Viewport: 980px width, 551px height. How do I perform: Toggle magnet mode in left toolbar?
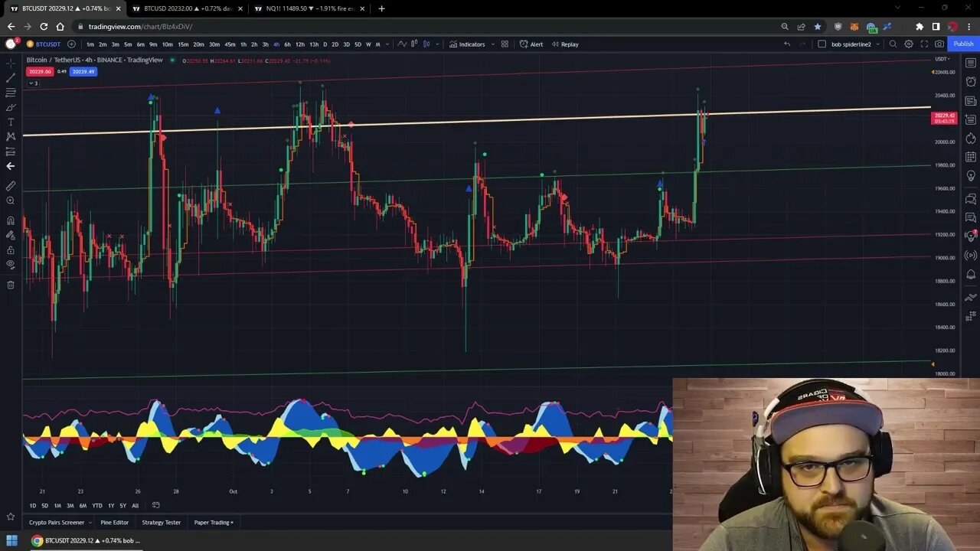(x=11, y=220)
